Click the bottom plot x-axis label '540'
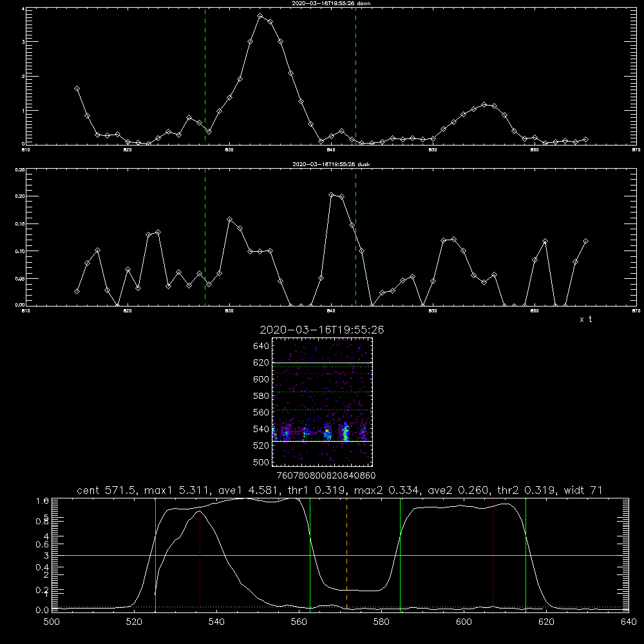Screen dimensions: 644x644 (216, 622)
